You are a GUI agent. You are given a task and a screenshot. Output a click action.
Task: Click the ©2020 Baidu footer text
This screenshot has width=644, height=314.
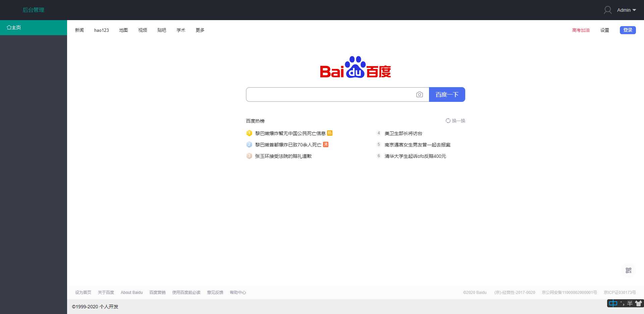click(475, 293)
